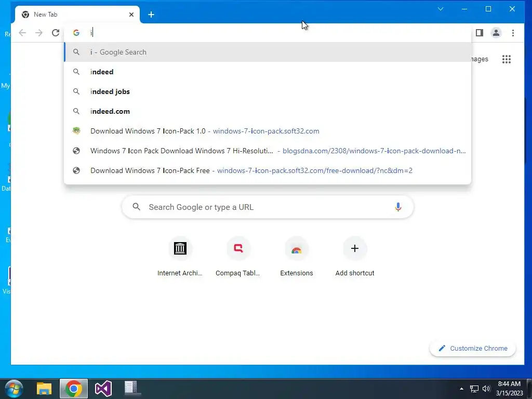This screenshot has width=532, height=399.
Task: Open the Google apps grid
Action: point(507,59)
